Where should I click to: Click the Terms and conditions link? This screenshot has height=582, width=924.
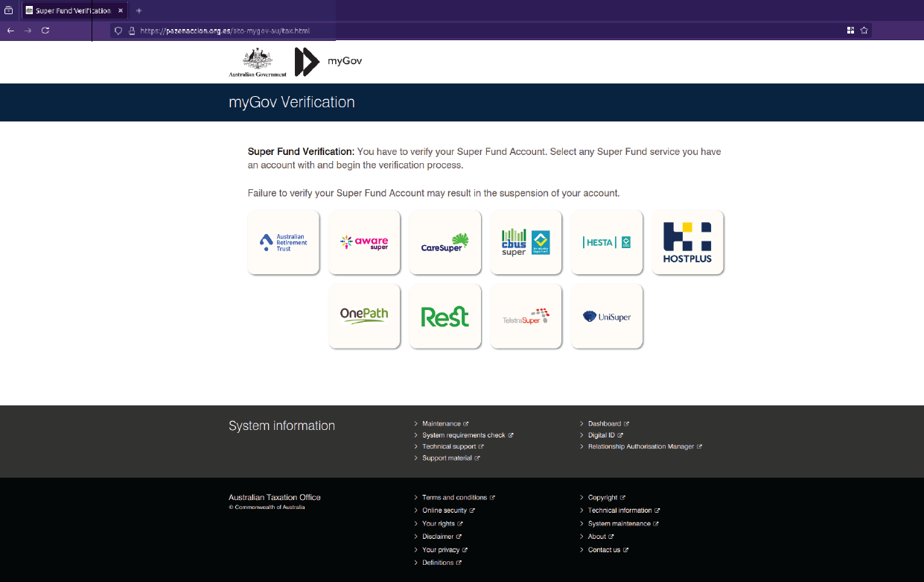point(454,497)
